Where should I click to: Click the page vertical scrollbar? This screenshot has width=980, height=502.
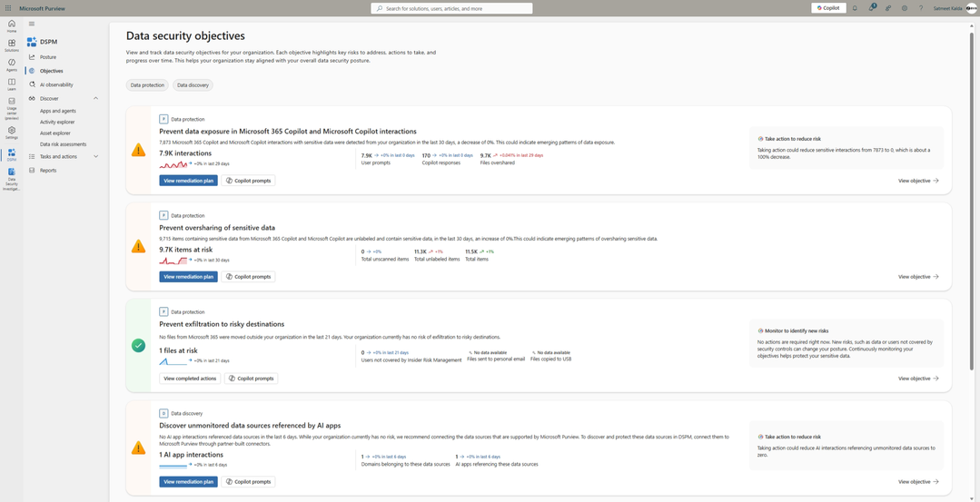971,200
